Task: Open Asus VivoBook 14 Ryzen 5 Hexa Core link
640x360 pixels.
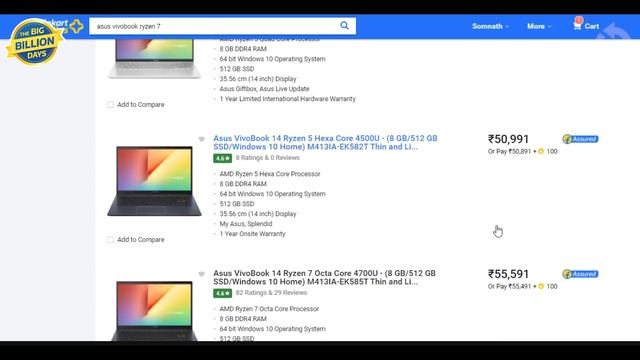Action: click(x=325, y=142)
